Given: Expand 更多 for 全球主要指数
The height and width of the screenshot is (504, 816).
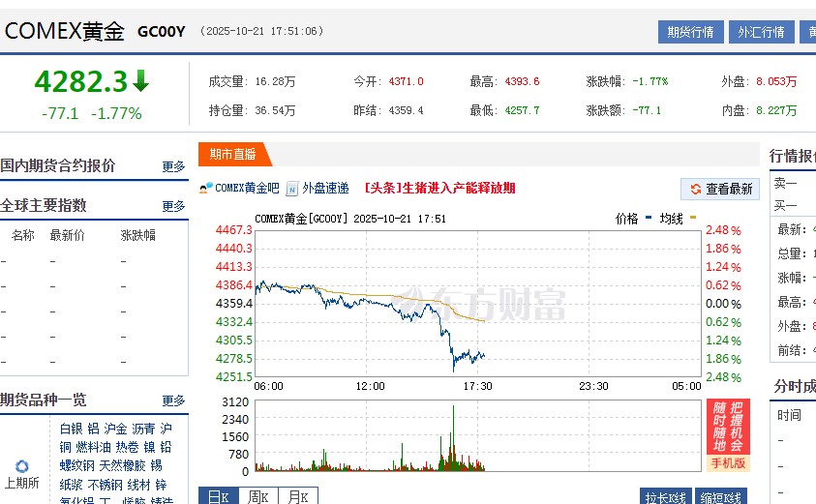Looking at the screenshot, I should point(173,206).
